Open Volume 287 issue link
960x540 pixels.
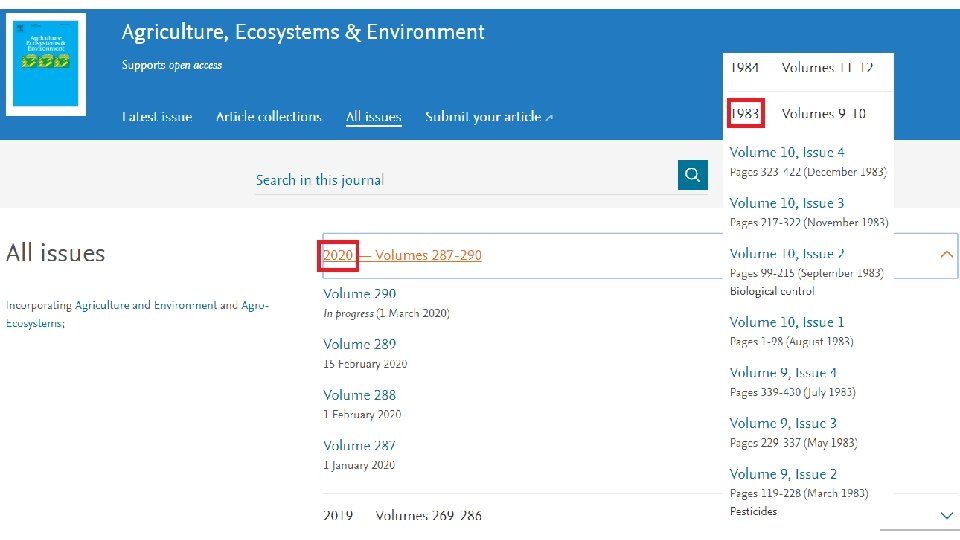[x=360, y=445]
